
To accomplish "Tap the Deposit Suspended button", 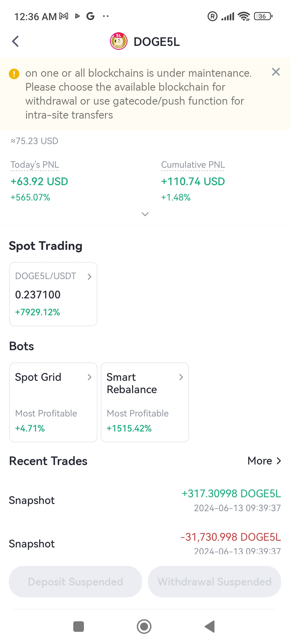I will (x=75, y=581).
